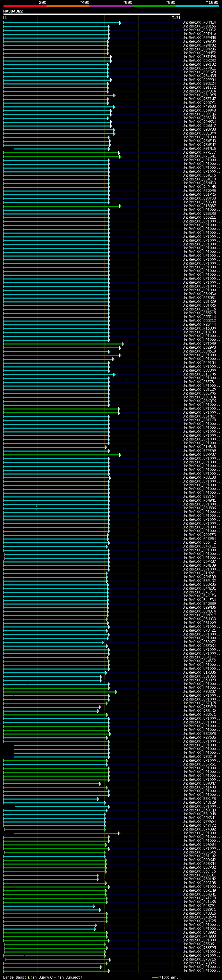Click hit UniRef100_Q8N5L9
Image resolution: width=222 pixels, height=980 pixels.
pos(199,351)
